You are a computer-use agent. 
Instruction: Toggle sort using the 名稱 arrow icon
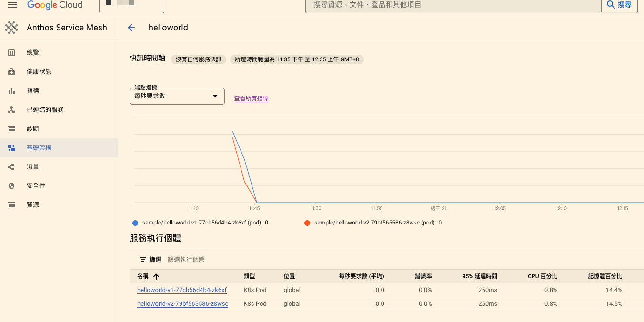point(156,277)
